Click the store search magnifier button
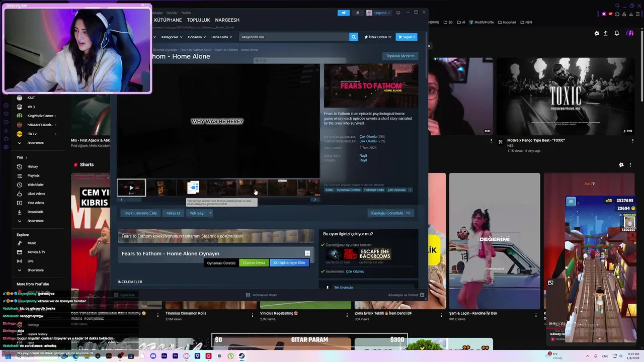This screenshot has width=644, height=362. pos(354,37)
